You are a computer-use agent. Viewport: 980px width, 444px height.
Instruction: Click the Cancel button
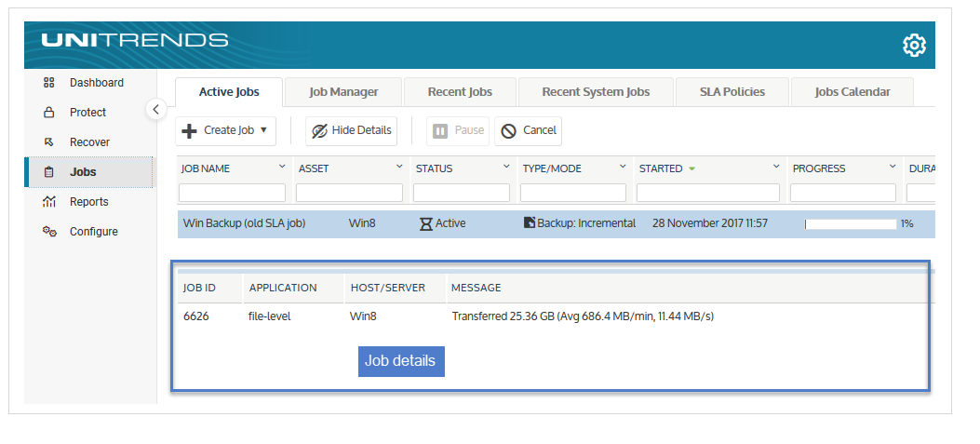[x=528, y=130]
